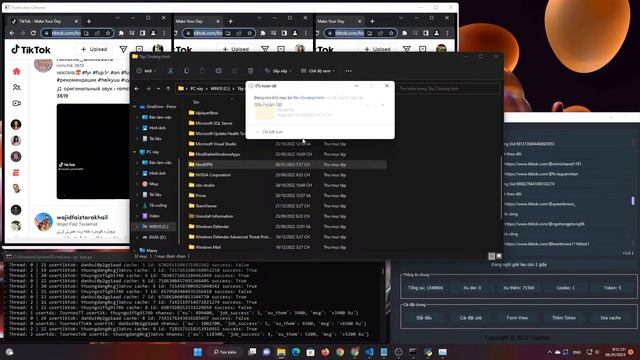
Task: Click the 'Xóa cache' button
Action: point(610,317)
